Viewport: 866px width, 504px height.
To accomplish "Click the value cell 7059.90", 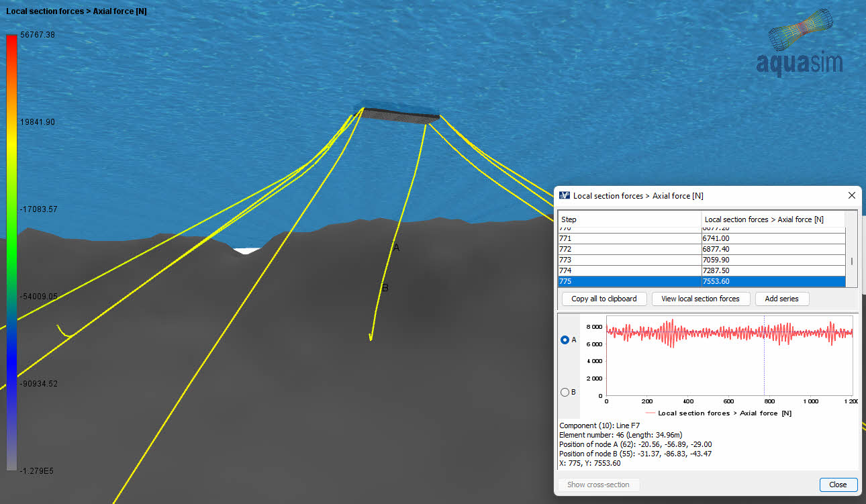I will point(773,260).
